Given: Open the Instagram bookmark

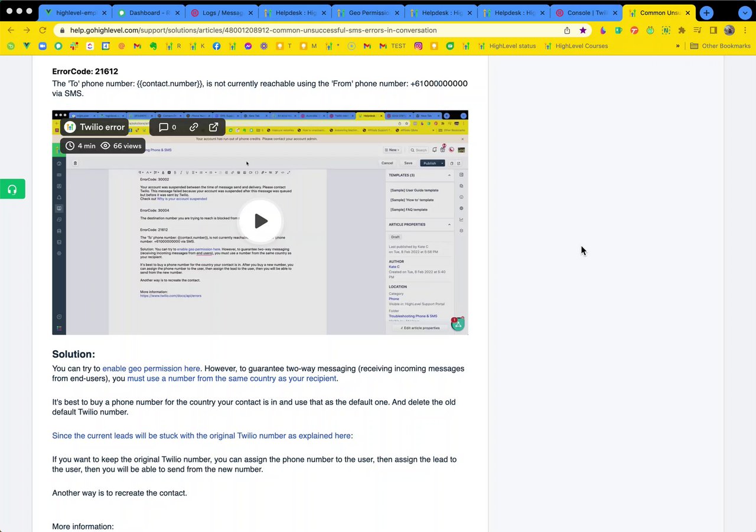Looking at the screenshot, I should (418, 46).
